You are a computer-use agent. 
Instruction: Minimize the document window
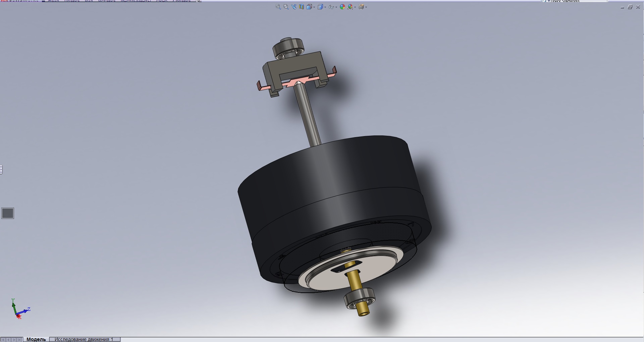pos(622,7)
